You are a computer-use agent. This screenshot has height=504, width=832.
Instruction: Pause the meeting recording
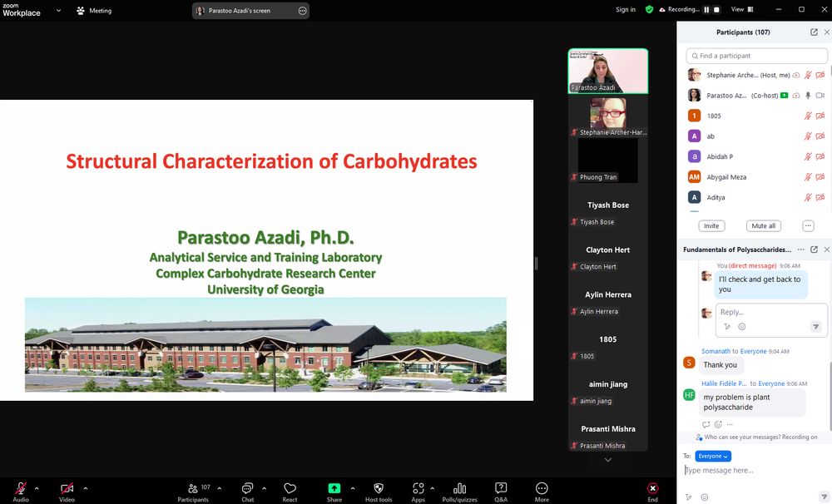click(x=706, y=10)
